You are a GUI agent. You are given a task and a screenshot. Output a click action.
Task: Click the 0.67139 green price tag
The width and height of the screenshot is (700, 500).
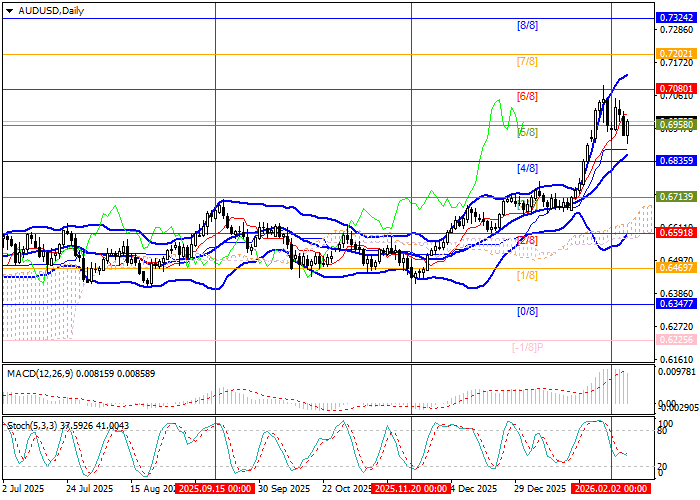pyautogui.click(x=677, y=197)
